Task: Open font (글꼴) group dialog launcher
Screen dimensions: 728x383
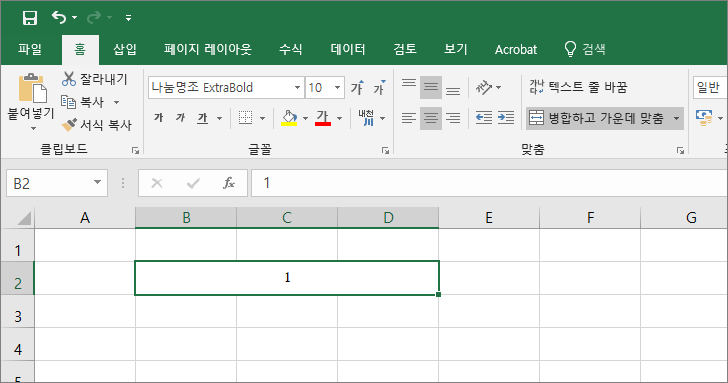Action: pyautogui.click(x=385, y=150)
